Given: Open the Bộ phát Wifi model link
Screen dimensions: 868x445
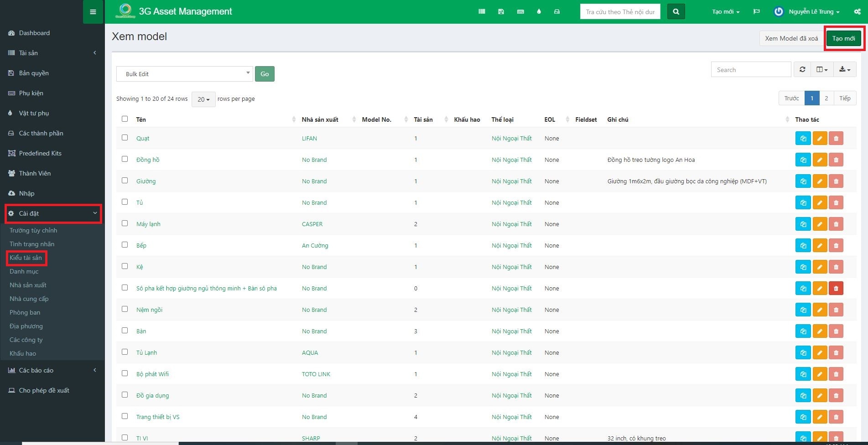Looking at the screenshot, I should 152,374.
